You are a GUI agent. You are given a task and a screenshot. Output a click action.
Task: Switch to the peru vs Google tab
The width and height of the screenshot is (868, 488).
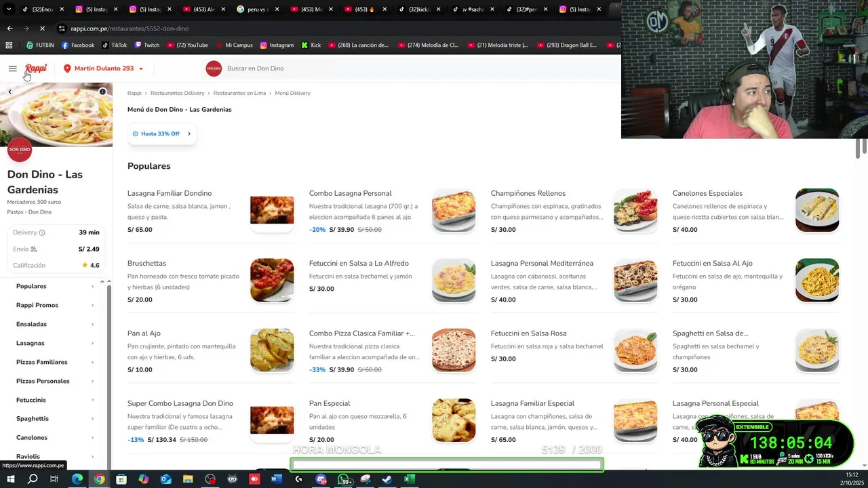(x=259, y=9)
